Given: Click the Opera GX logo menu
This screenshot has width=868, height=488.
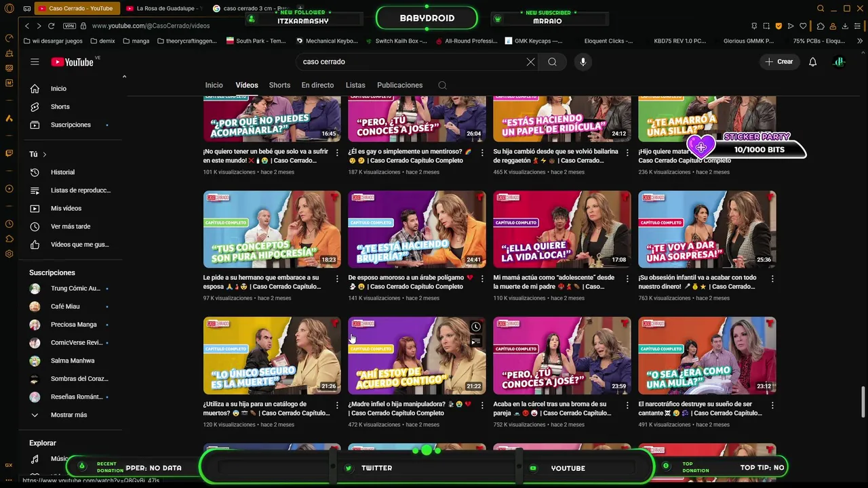Looking at the screenshot, I should (x=9, y=9).
